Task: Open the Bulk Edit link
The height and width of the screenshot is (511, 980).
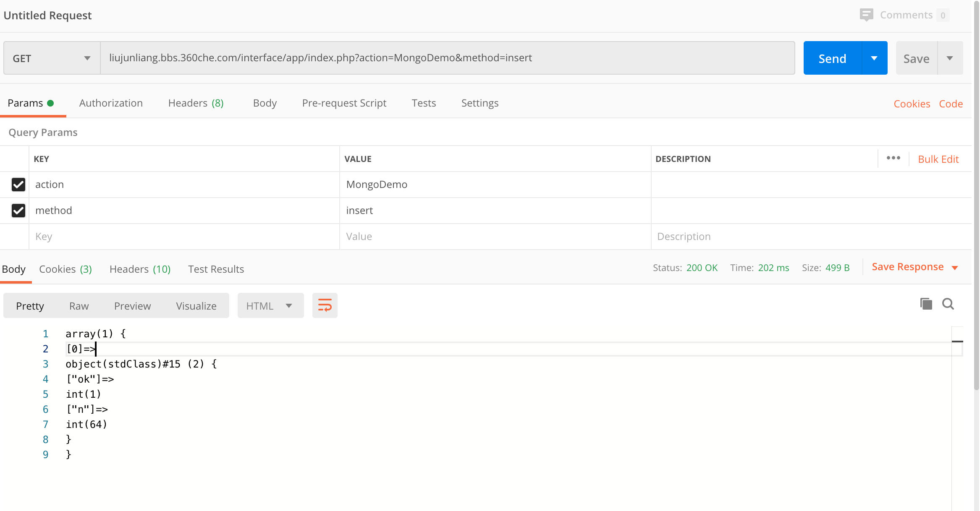Action: [938, 159]
